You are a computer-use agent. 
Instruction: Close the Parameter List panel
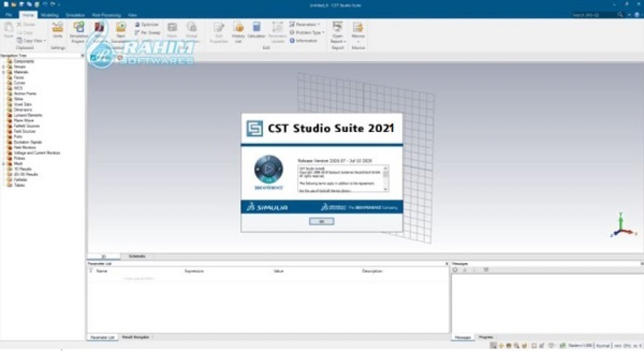click(x=447, y=264)
